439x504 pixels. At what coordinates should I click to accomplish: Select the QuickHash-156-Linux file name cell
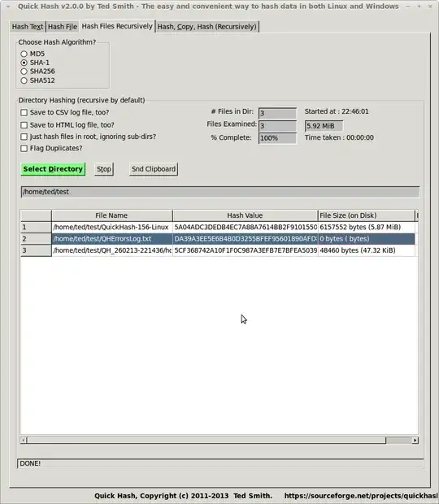tap(112, 228)
